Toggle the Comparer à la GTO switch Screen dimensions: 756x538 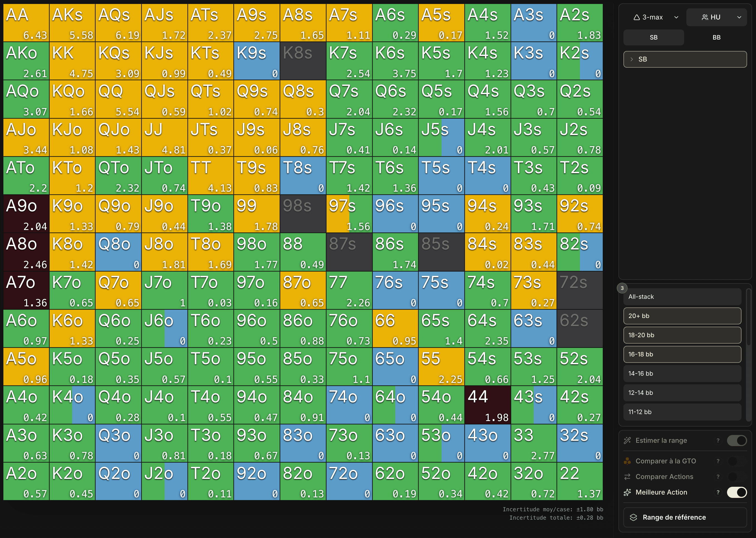[x=737, y=461]
